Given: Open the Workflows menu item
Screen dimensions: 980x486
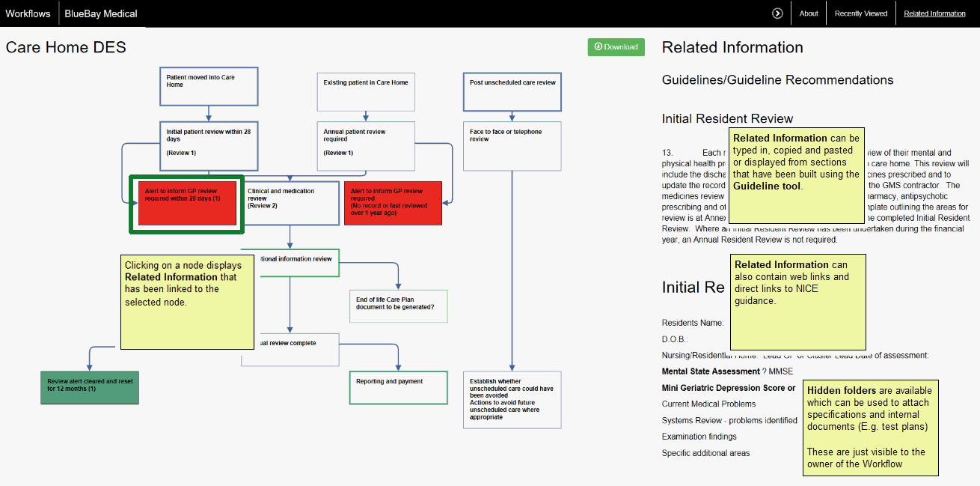Looking at the screenshot, I should (x=28, y=13).
